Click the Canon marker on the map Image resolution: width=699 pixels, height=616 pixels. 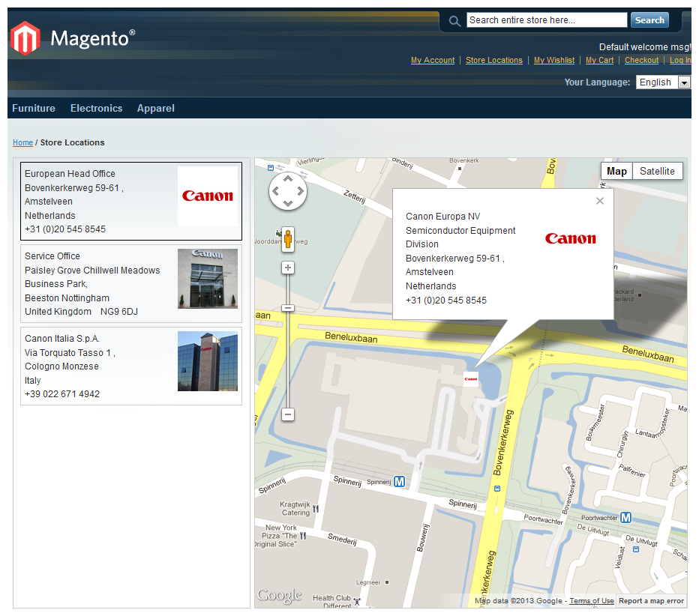click(471, 379)
